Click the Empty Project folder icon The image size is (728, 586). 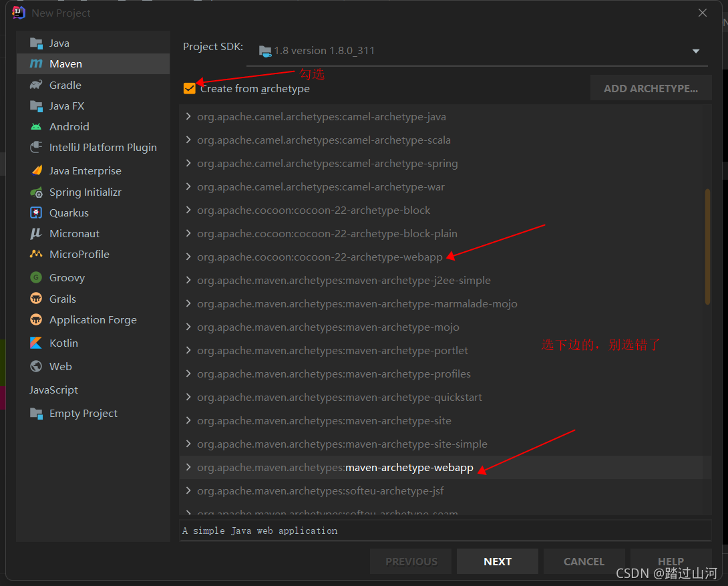click(36, 413)
